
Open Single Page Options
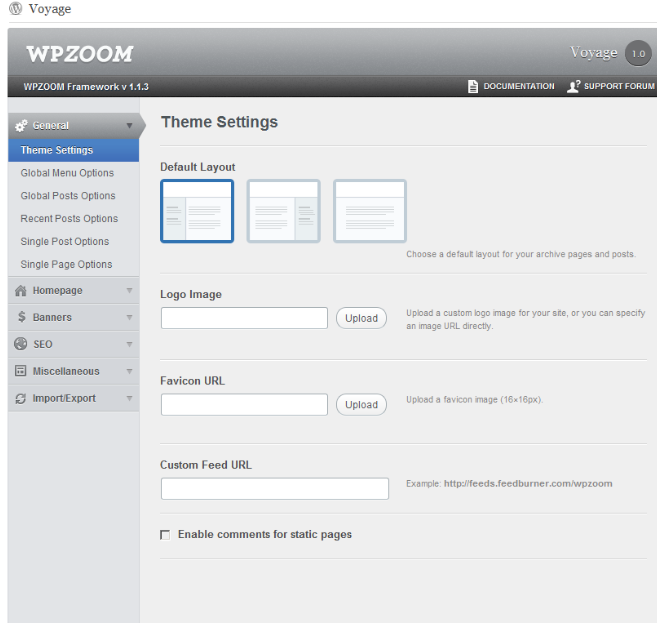point(66,264)
